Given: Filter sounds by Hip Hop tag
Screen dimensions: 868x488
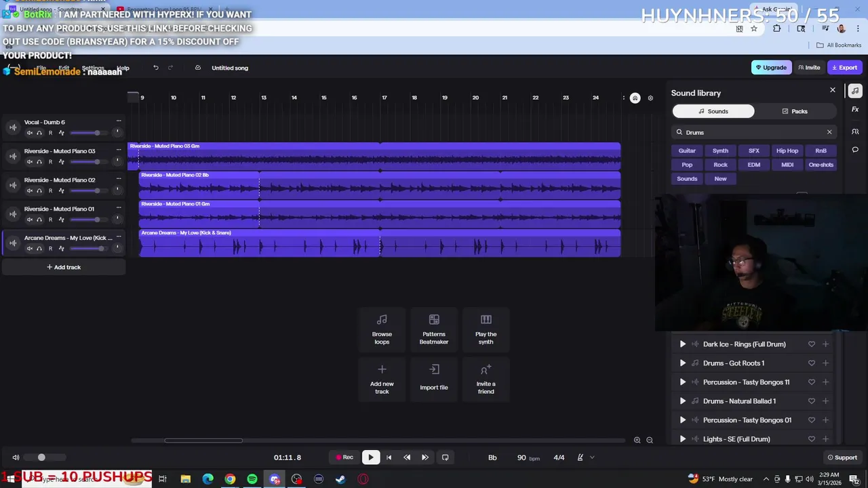Looking at the screenshot, I should (787, 150).
